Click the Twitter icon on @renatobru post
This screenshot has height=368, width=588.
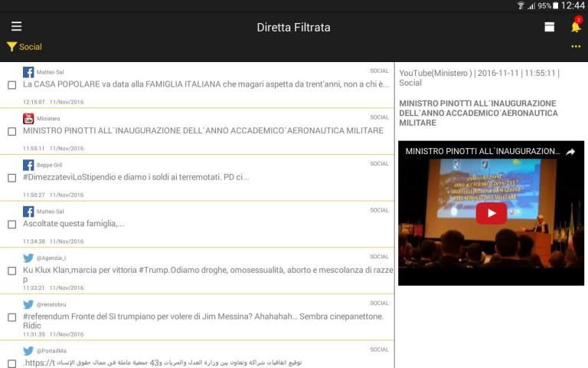(28, 304)
